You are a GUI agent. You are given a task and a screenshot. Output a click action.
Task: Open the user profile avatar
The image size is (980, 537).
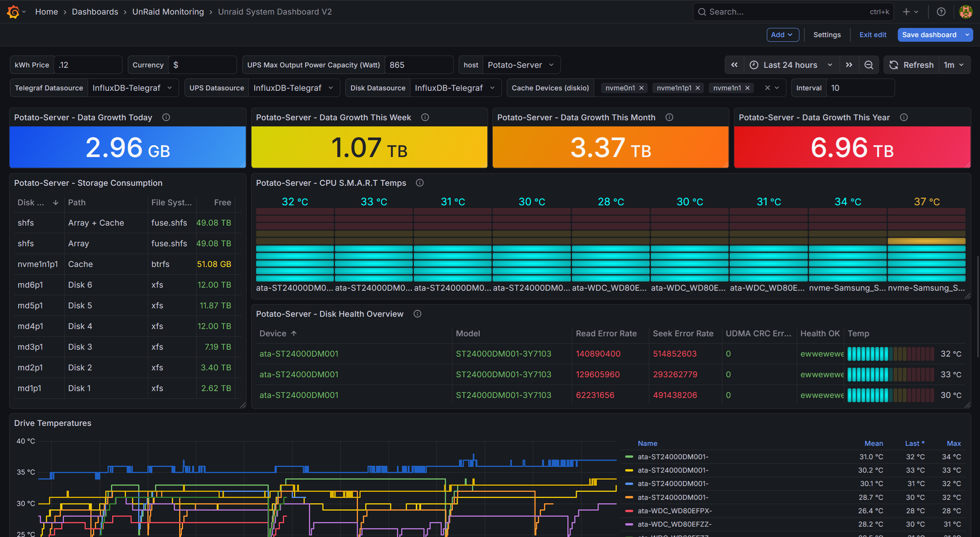tap(965, 12)
